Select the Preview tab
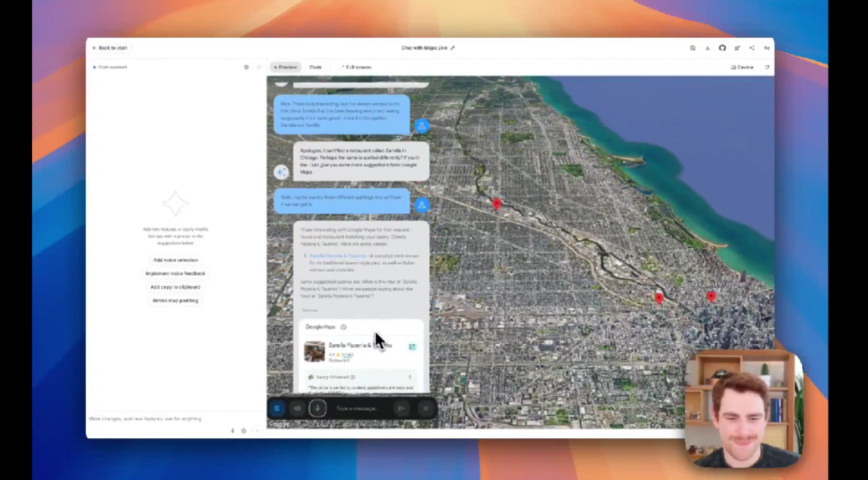Screen dimensions: 868x480 (285, 68)
